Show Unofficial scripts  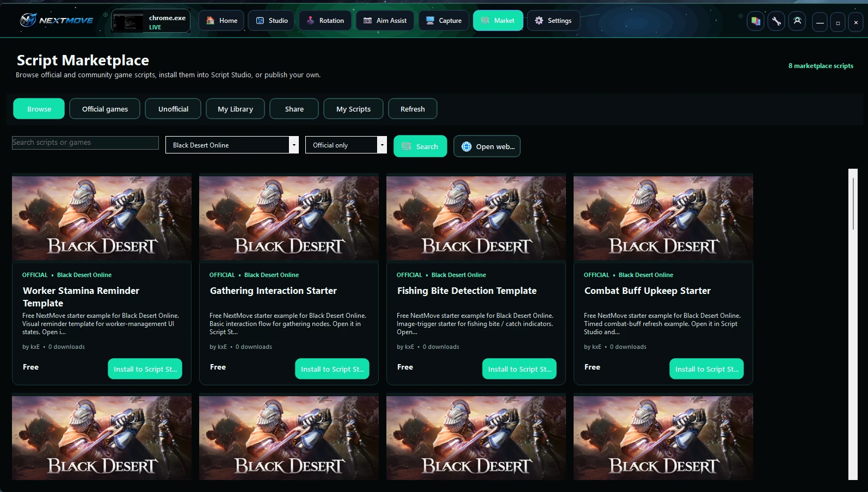click(x=174, y=109)
